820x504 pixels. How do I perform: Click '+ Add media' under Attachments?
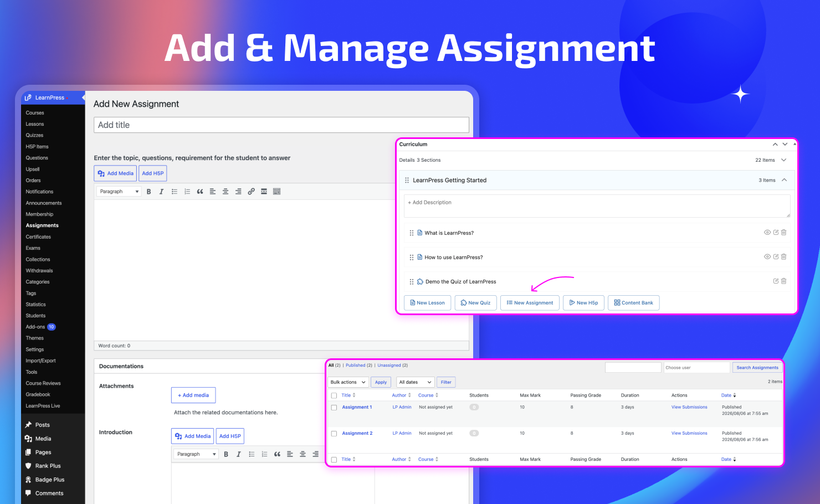(193, 395)
